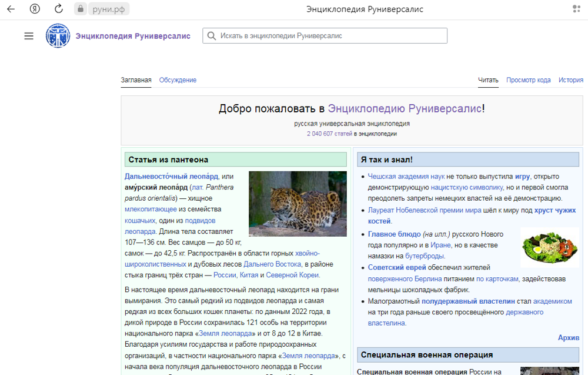The width and height of the screenshot is (588, 375).
Task: Click the address bar showing руни.рф
Action: tap(109, 9)
